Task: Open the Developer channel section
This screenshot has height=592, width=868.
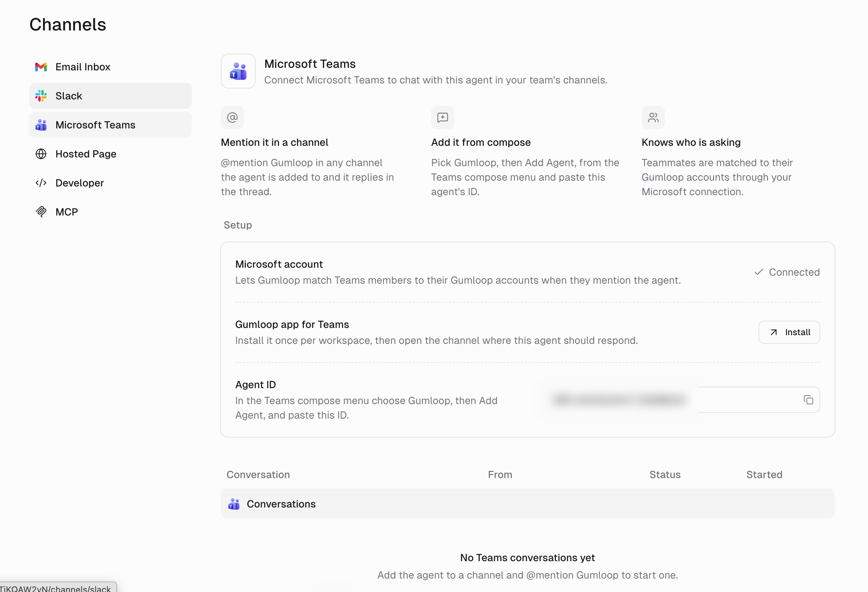Action: 110,183
